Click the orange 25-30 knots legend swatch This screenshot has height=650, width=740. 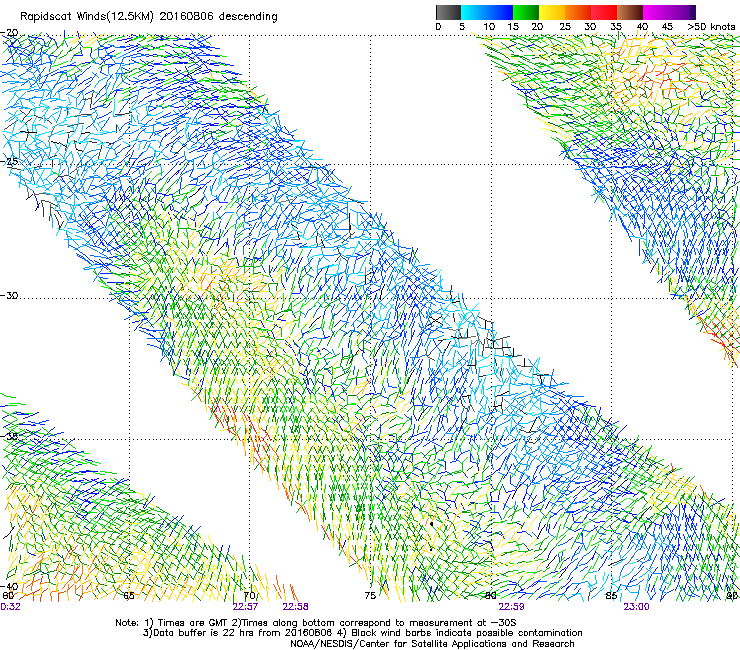[x=578, y=12]
